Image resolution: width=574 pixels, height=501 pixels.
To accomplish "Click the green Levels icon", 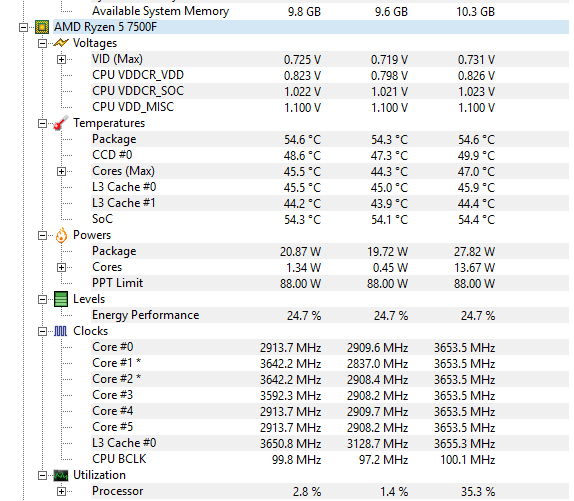I will click(x=61, y=299).
